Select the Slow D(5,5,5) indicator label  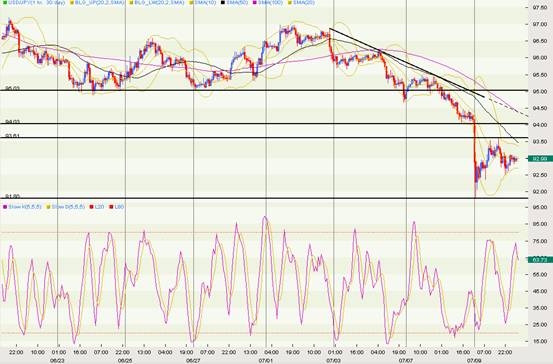tap(68, 207)
